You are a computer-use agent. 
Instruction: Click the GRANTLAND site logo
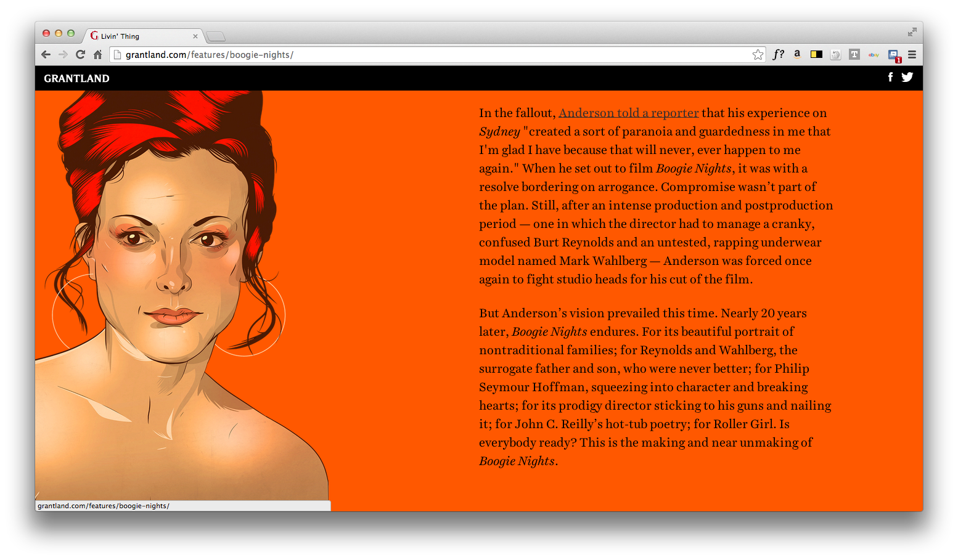[x=76, y=78]
